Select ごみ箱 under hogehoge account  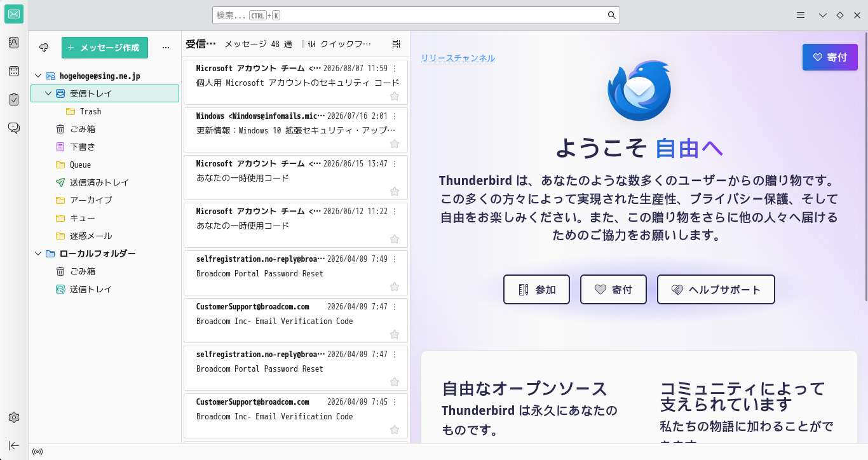click(x=105, y=129)
